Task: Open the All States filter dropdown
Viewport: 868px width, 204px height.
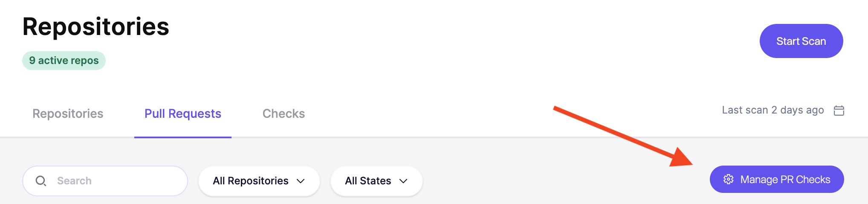Action: pos(368,181)
